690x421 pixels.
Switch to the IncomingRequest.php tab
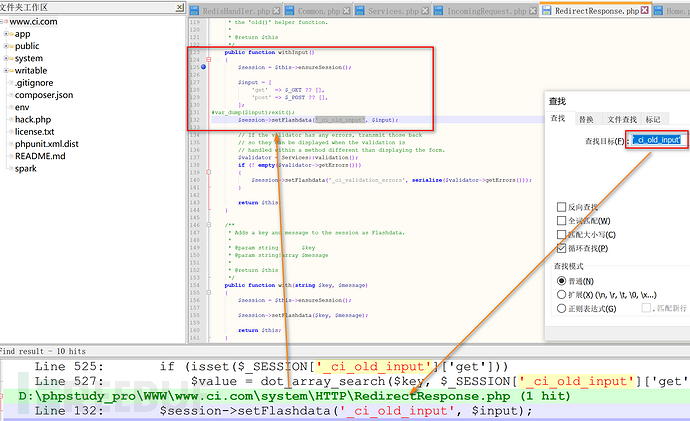487,11
